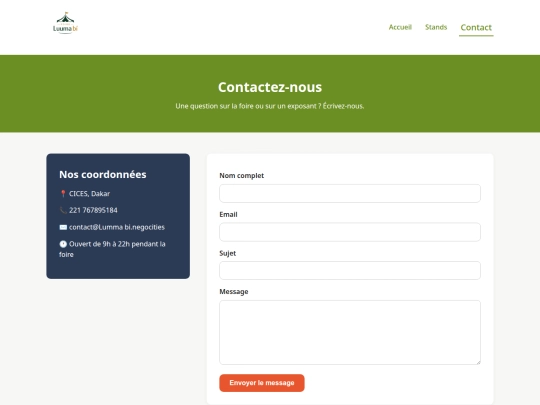Click the envelope icon beside contact email
This screenshot has height=405, width=540.
[x=63, y=227]
